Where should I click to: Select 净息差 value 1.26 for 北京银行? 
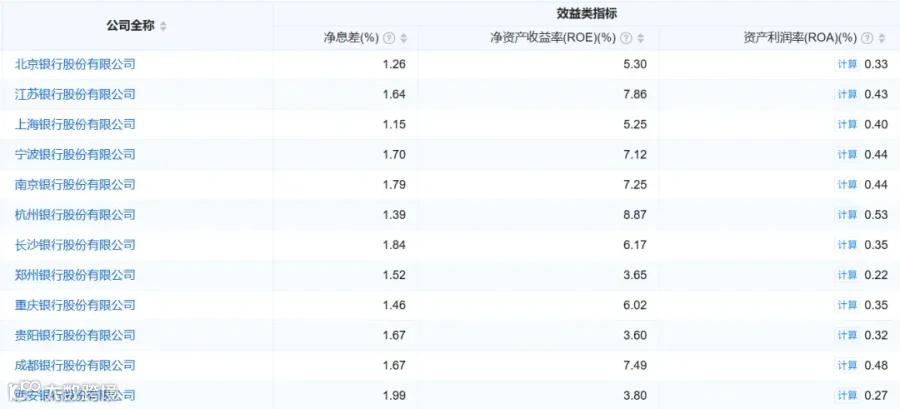[x=394, y=64]
